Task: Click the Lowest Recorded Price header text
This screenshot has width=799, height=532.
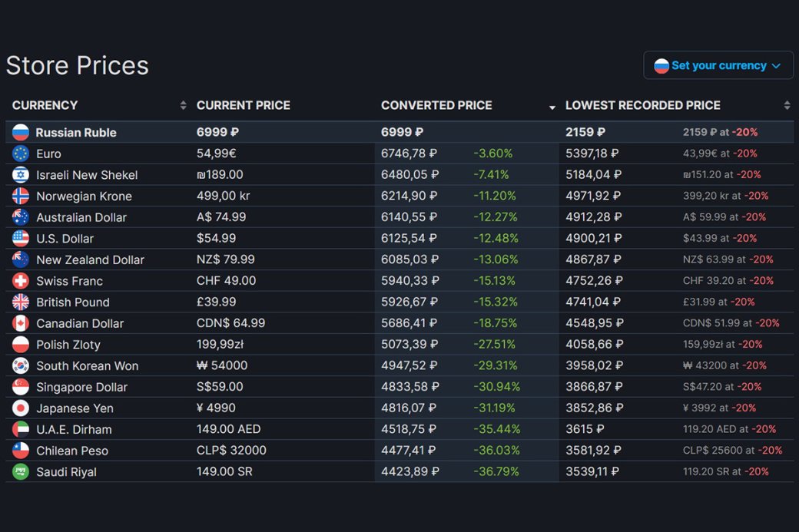Action: tap(642, 105)
